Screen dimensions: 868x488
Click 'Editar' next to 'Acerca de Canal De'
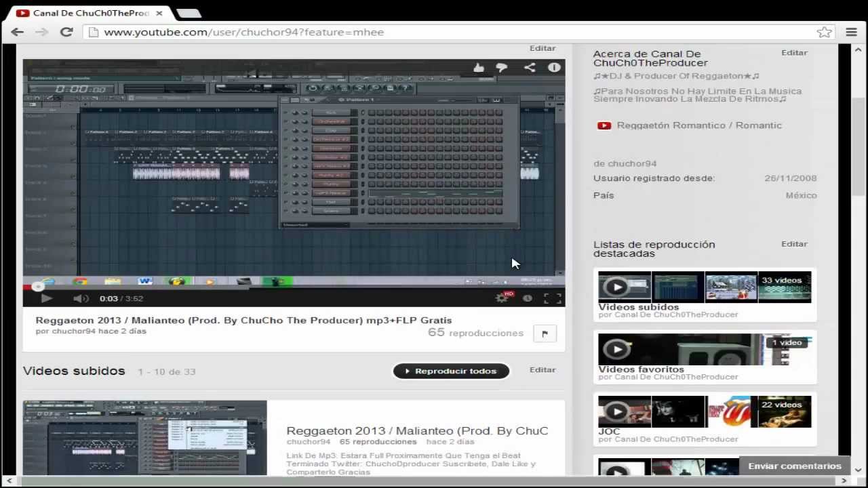794,52
